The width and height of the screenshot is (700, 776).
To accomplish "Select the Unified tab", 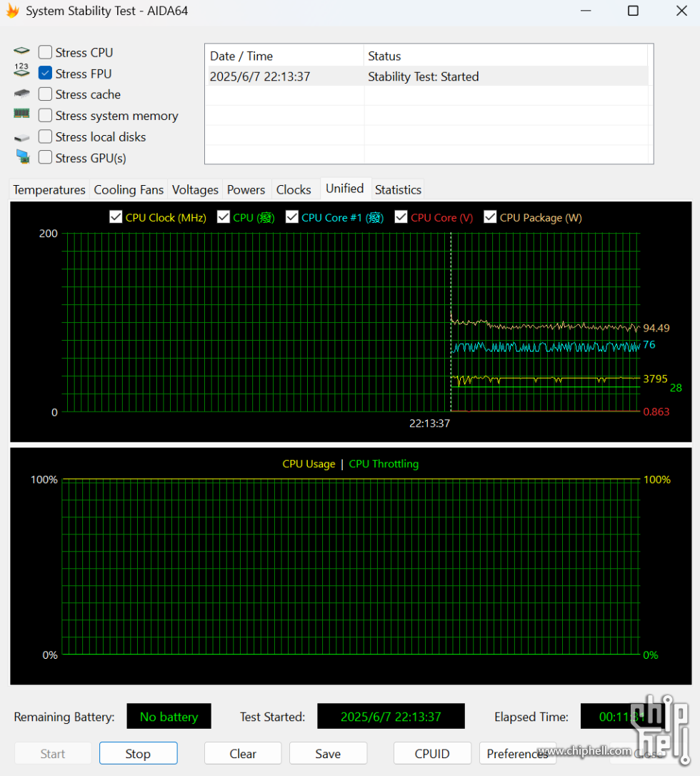I will tap(345, 189).
